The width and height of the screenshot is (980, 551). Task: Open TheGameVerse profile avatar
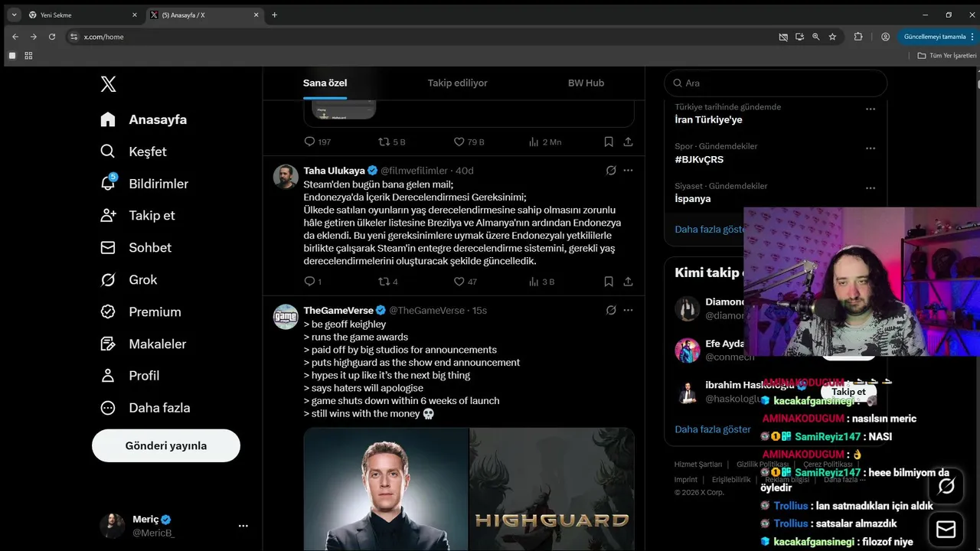tap(286, 317)
